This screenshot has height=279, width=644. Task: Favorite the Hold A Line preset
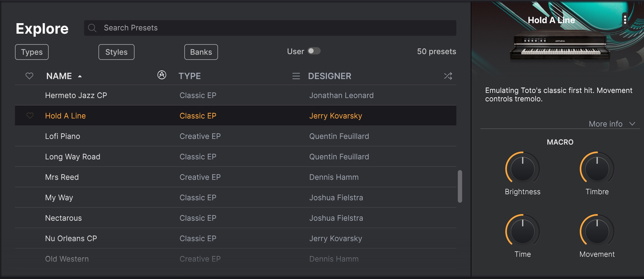tap(30, 115)
